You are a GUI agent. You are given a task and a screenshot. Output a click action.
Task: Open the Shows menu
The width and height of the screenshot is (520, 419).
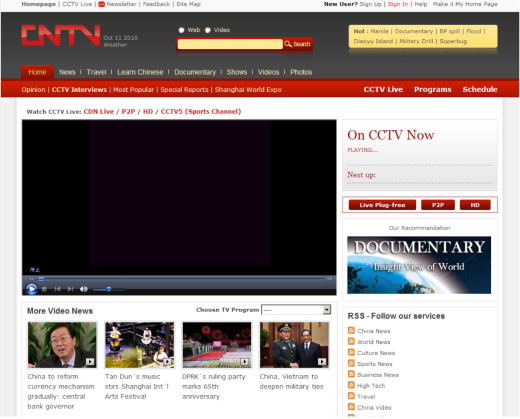click(237, 72)
